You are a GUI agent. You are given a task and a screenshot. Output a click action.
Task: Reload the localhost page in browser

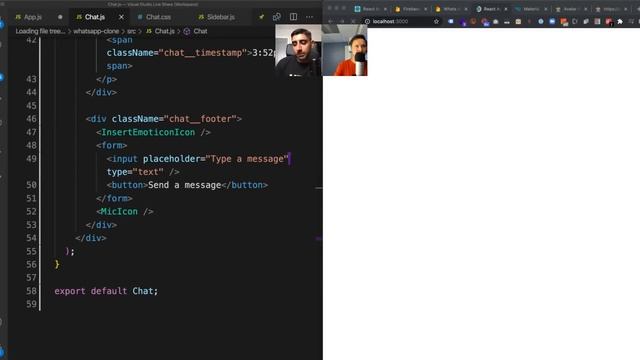pos(353,21)
